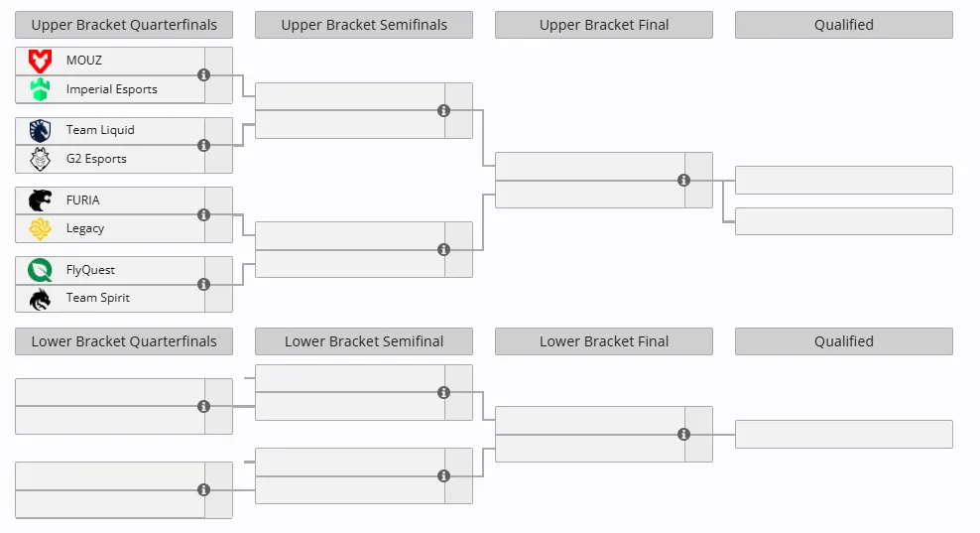This screenshot has width=980, height=533.
Task: Show info icon for FURIA vs Legacy match
Action: [x=203, y=214]
